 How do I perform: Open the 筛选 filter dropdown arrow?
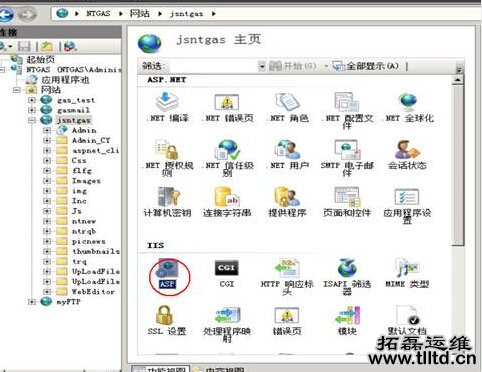pos(262,66)
